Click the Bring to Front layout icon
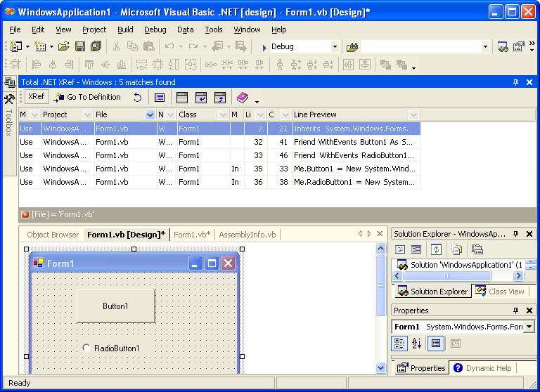The width and height of the screenshot is (540, 392). coord(385,65)
